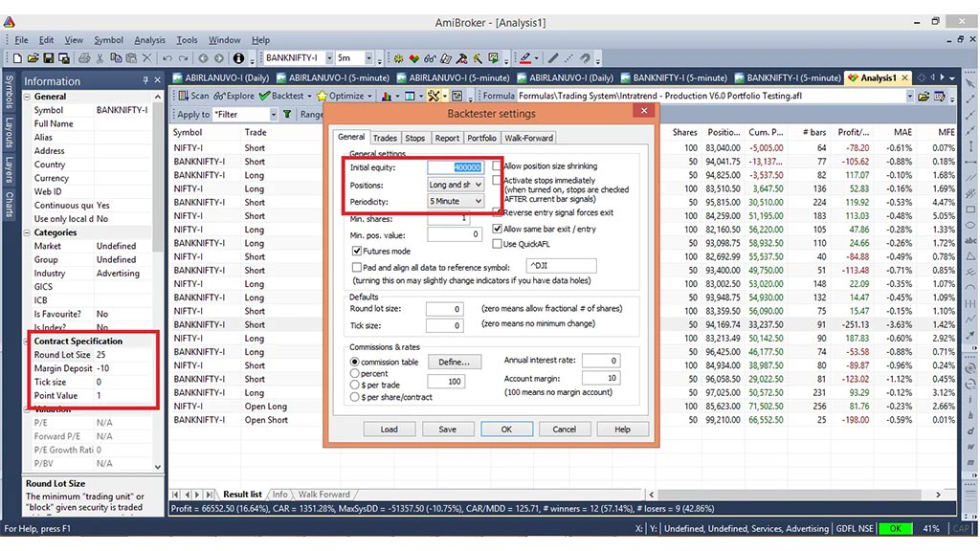The width and height of the screenshot is (980, 551).
Task: Open the Periodicity dropdown (5 Minute)
Action: coord(455,201)
